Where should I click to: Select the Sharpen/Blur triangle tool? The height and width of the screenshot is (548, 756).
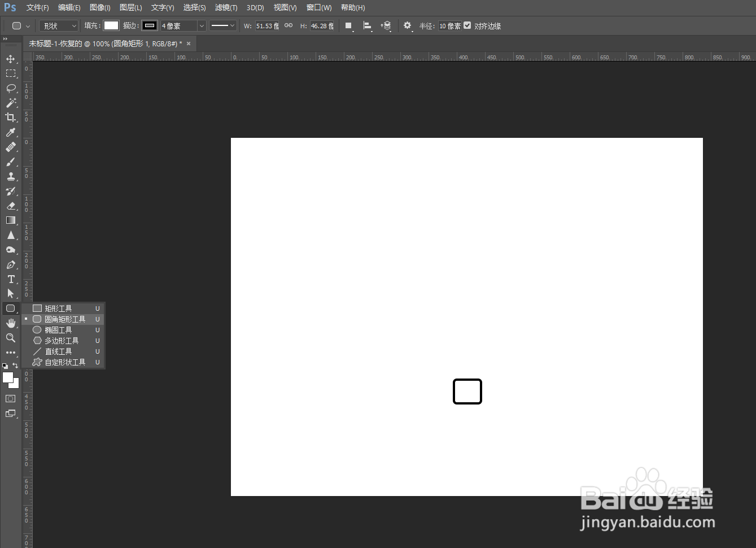[11, 235]
